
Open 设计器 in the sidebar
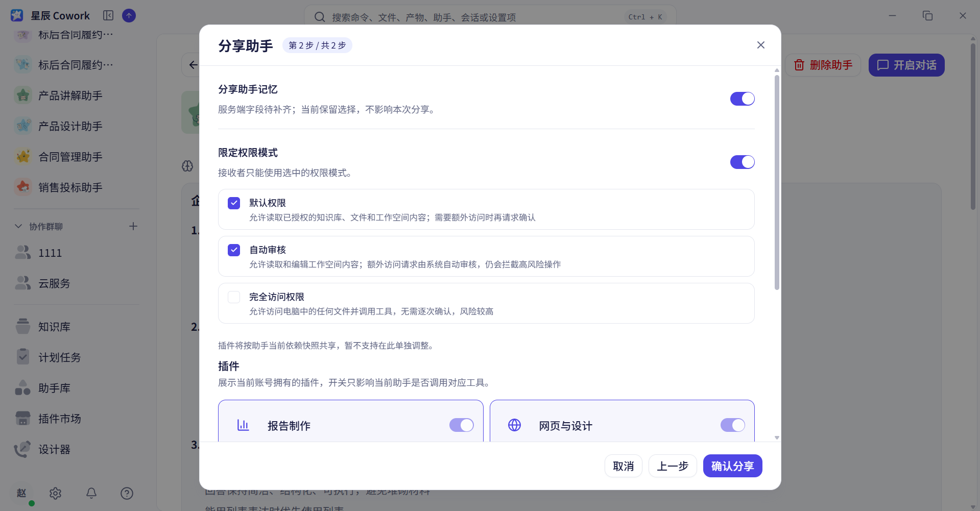pyautogui.click(x=77, y=449)
